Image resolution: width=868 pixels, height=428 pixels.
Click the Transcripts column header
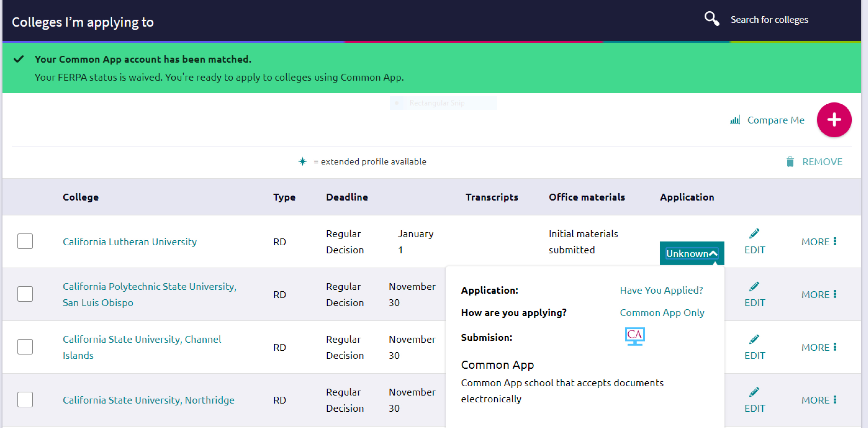coord(491,197)
